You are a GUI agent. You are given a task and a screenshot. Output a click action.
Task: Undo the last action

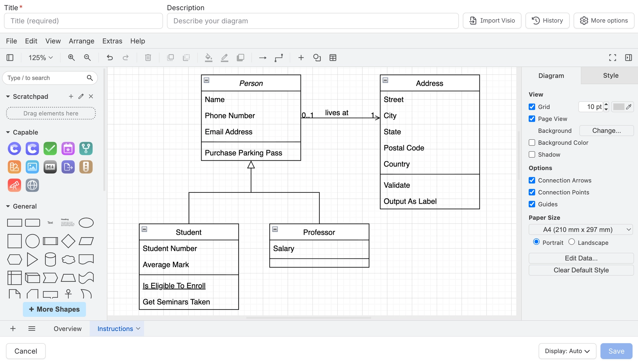click(110, 58)
